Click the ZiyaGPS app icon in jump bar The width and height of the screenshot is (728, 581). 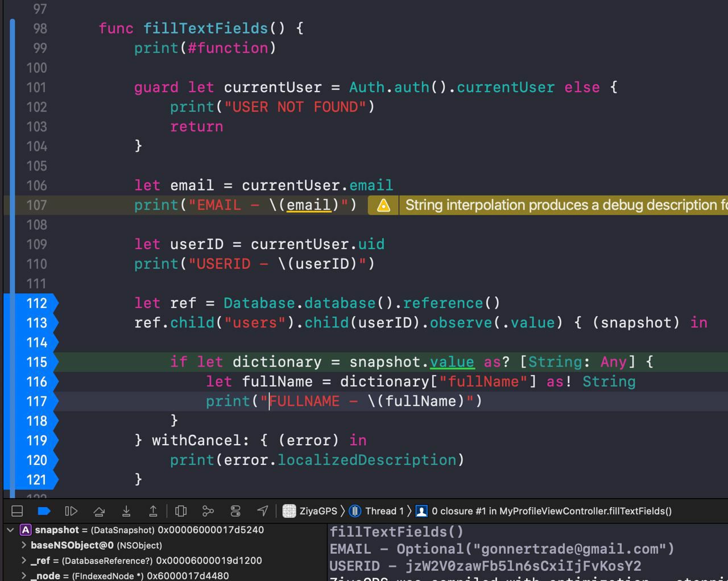289,511
